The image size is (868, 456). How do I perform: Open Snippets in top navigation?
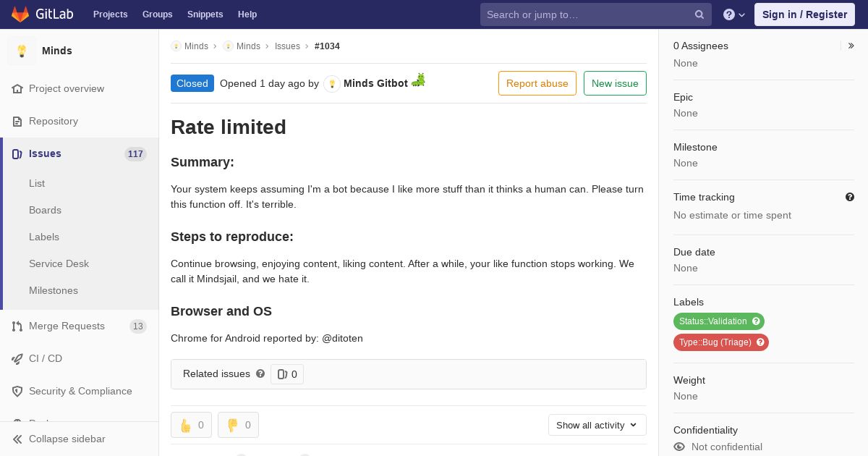(205, 14)
